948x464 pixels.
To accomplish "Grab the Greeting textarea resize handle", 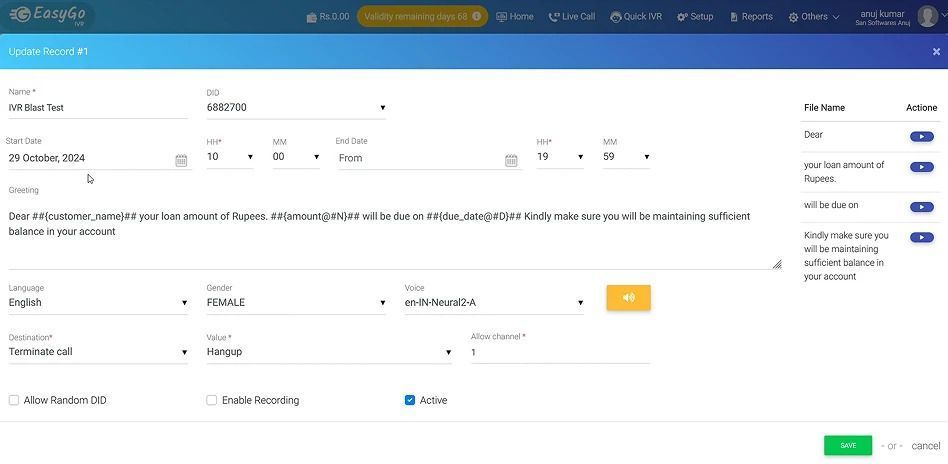I will 777,264.
